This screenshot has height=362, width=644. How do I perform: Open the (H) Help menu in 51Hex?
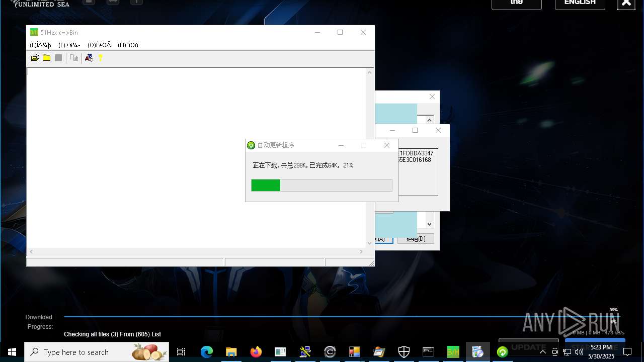click(x=128, y=45)
